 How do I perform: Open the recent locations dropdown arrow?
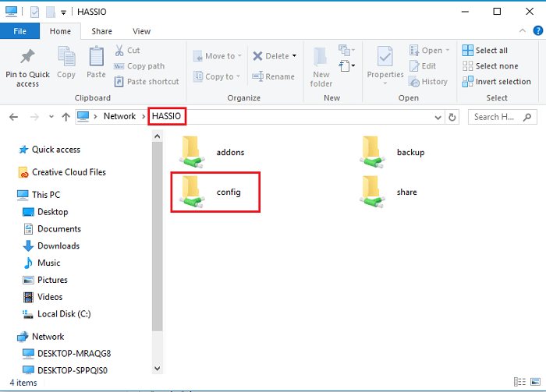point(51,116)
